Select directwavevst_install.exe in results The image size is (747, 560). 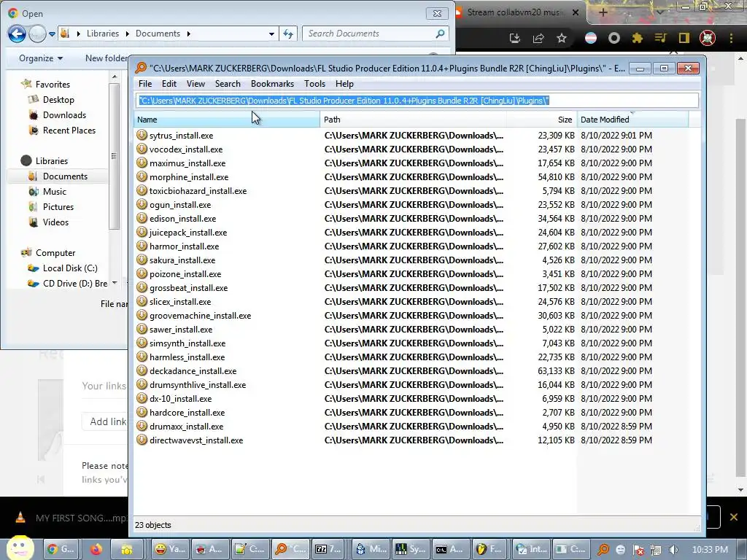pos(196,440)
